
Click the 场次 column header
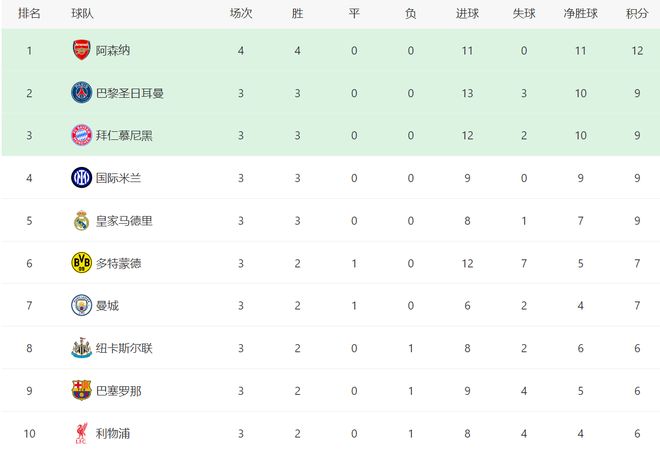[x=241, y=14]
